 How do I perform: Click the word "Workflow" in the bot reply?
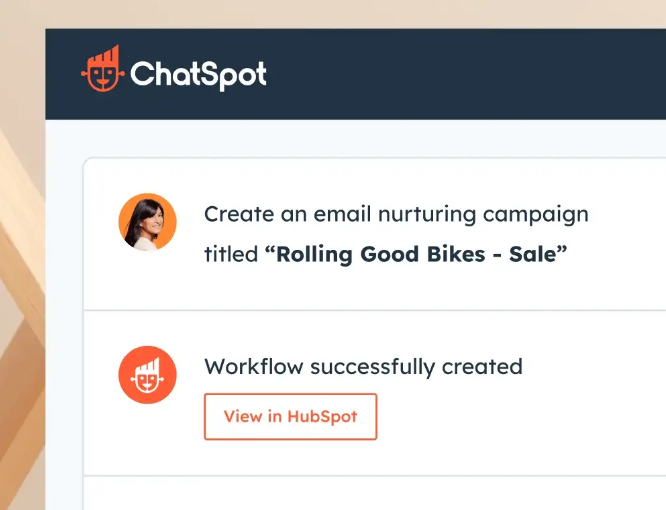[x=254, y=366]
